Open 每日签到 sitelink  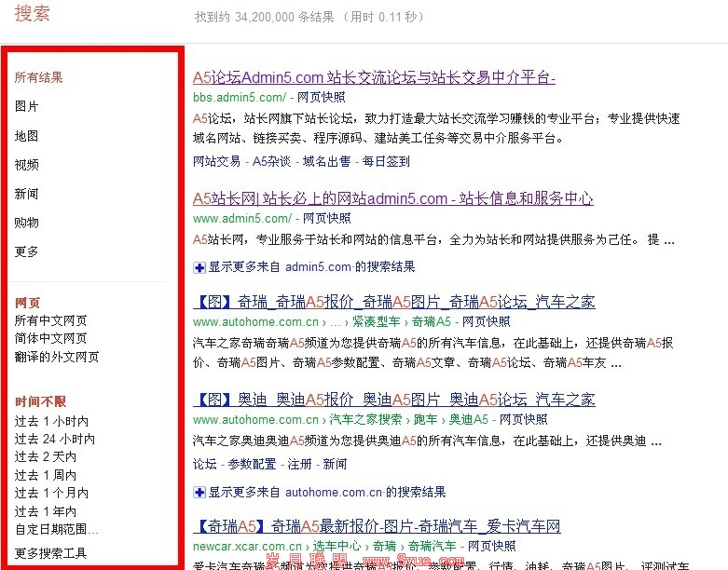[386, 161]
